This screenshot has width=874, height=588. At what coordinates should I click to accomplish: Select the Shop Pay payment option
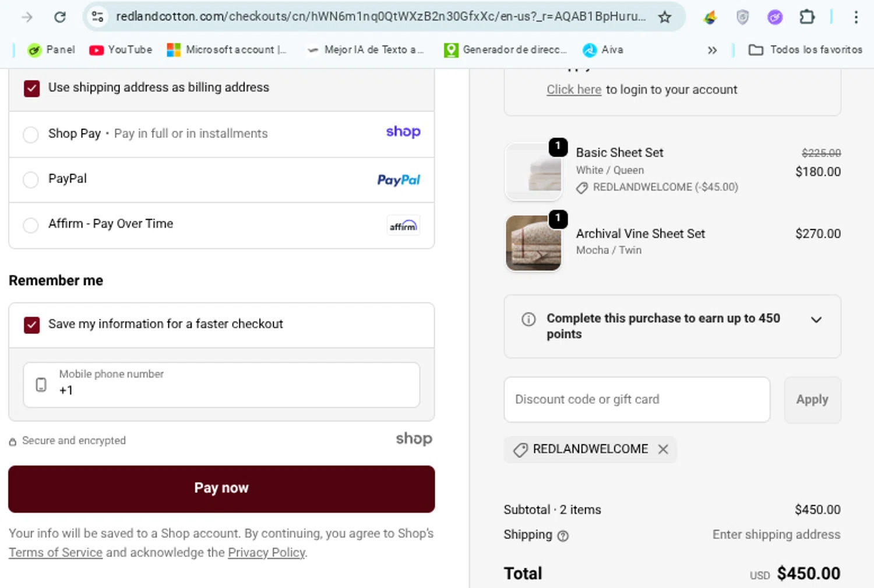tap(31, 135)
